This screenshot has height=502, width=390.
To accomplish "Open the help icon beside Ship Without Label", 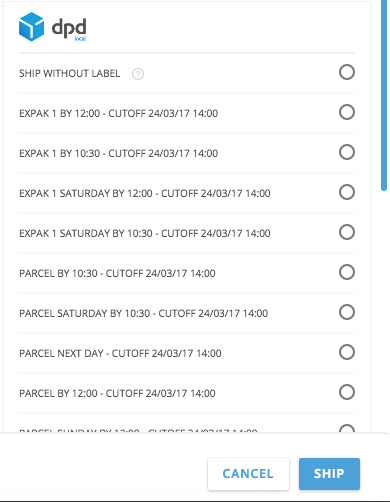I will (138, 74).
